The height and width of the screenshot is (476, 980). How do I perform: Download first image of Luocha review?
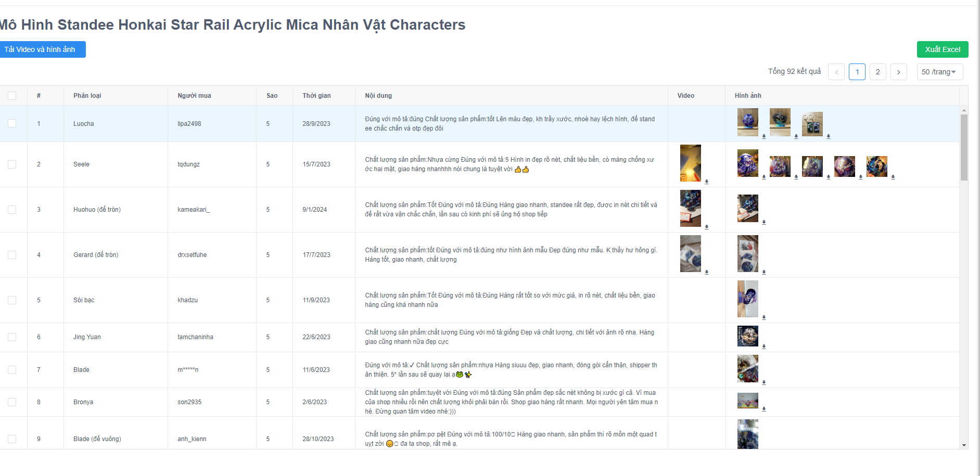(x=764, y=137)
